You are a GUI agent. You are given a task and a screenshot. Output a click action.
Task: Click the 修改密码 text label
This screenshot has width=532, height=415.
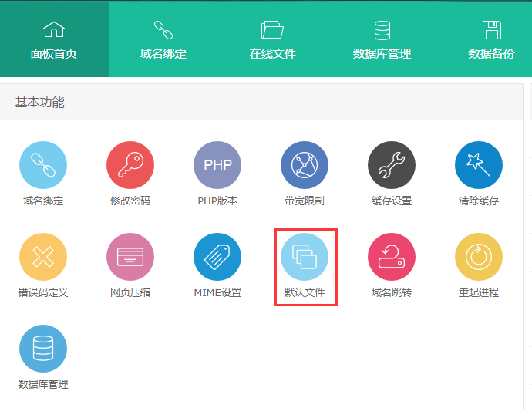(x=130, y=201)
